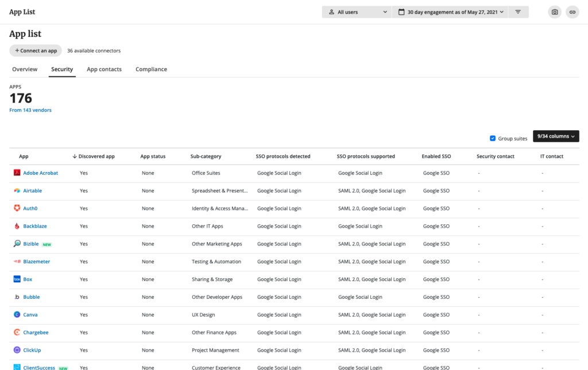The height and width of the screenshot is (370, 588).
Task: Open the ClientSuccess app link
Action: [x=39, y=368]
